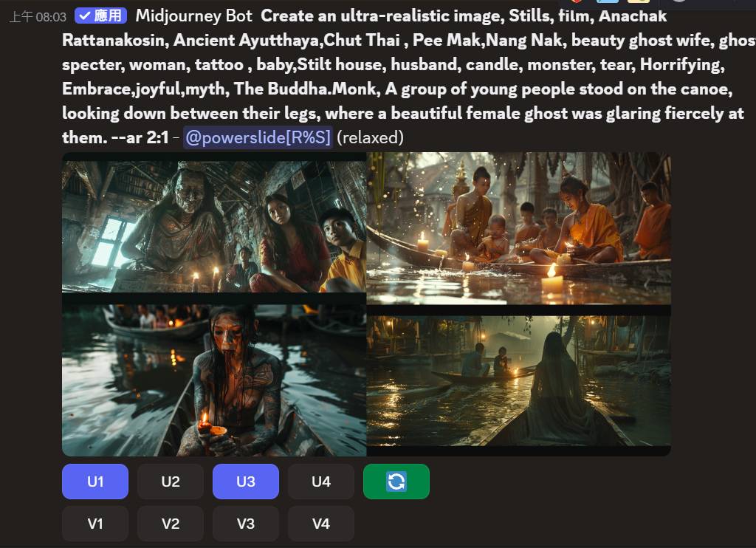The height and width of the screenshot is (548, 756).
Task: Open the Midjourney Bot profile name
Action: (x=194, y=16)
